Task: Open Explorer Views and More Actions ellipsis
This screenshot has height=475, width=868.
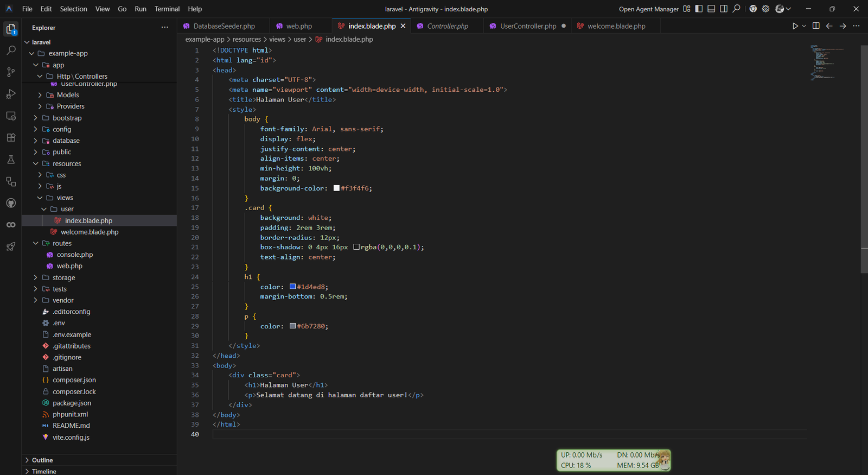Action: pos(165,27)
